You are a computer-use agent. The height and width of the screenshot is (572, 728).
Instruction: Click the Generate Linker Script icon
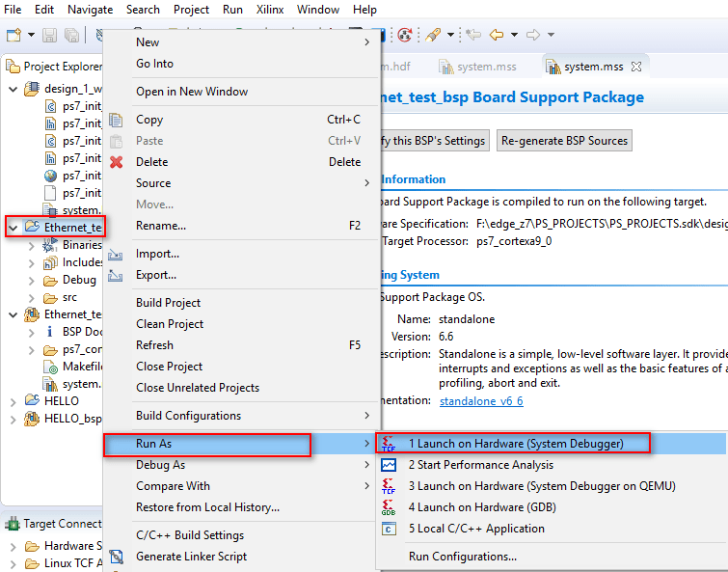[117, 557]
